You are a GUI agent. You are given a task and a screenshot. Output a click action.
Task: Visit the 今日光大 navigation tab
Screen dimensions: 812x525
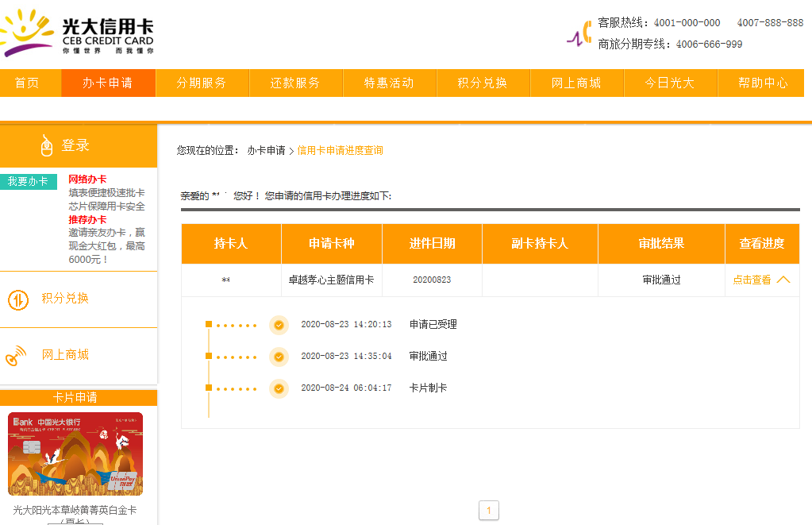click(671, 83)
